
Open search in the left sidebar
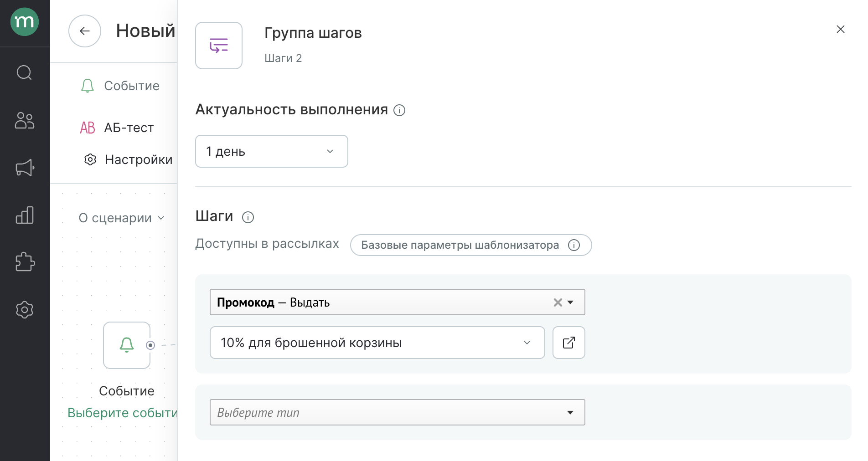point(24,72)
